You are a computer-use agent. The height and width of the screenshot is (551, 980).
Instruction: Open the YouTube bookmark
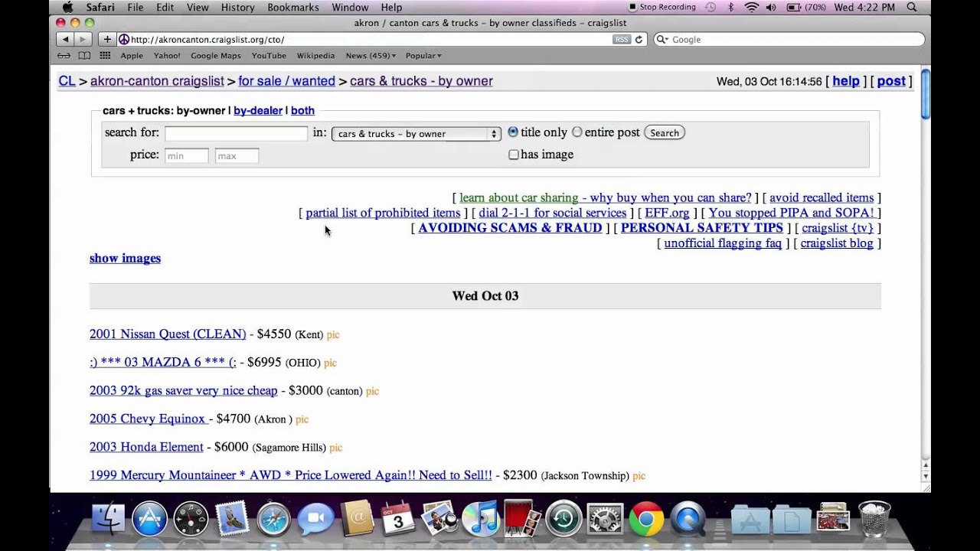[269, 56]
